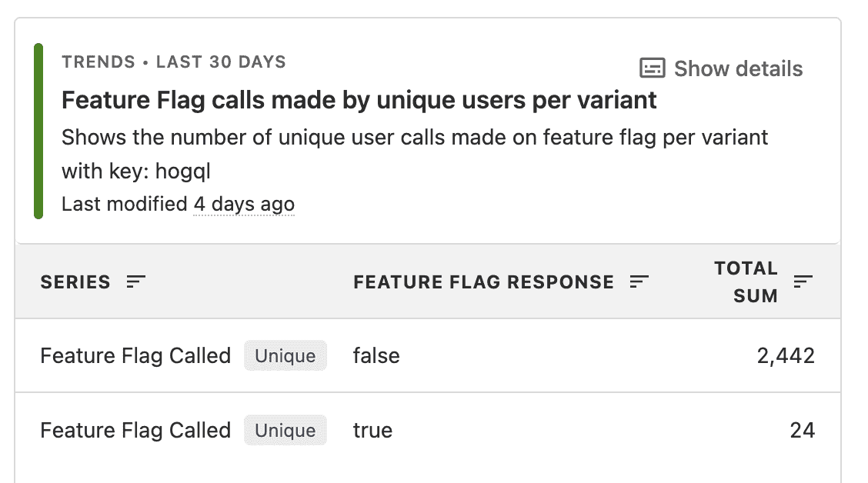Click the 24 total sum value
The image size is (868, 483).
pos(802,430)
